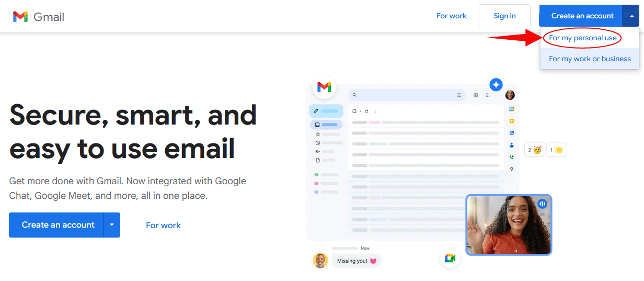This screenshot has height=281, width=644.
Task: Choose For my work or business
Action: click(590, 59)
